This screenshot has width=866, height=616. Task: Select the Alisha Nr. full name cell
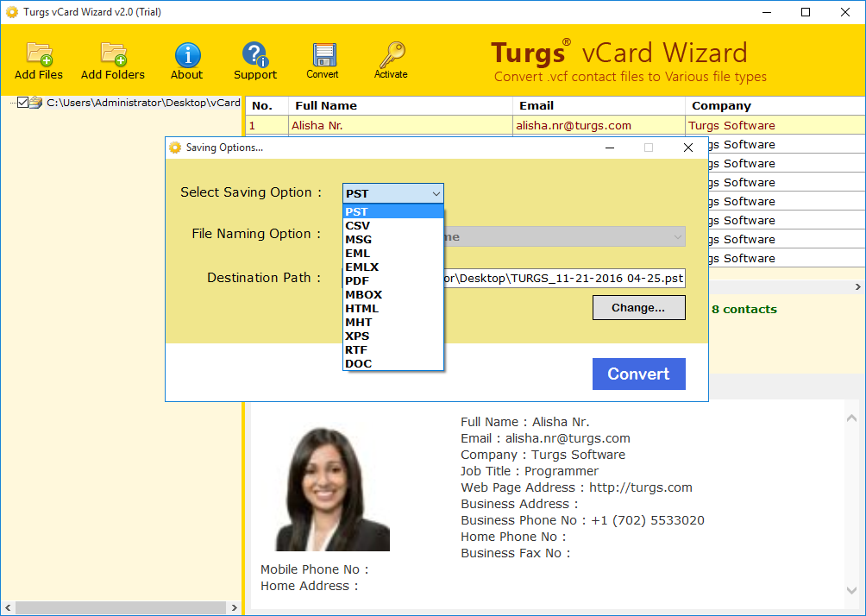400,125
